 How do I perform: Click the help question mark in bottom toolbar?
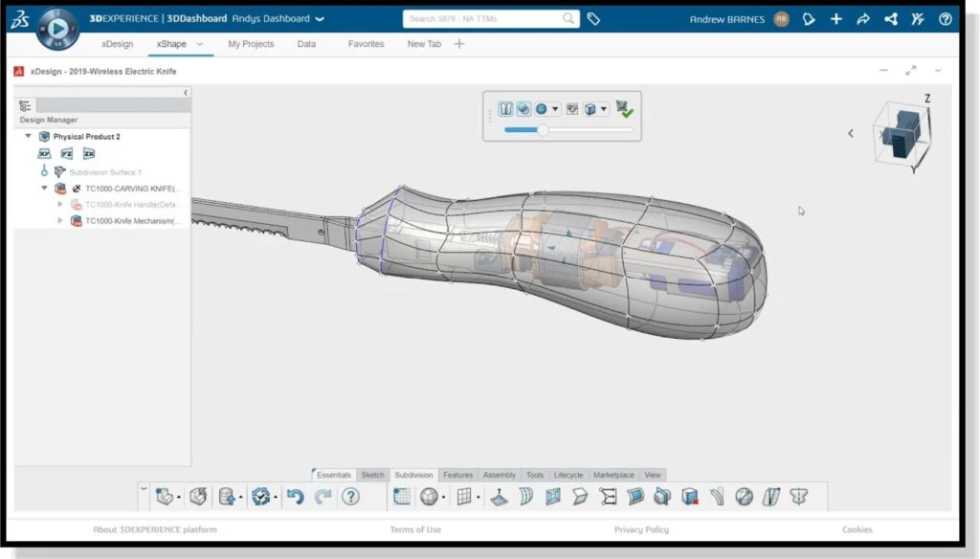point(350,496)
